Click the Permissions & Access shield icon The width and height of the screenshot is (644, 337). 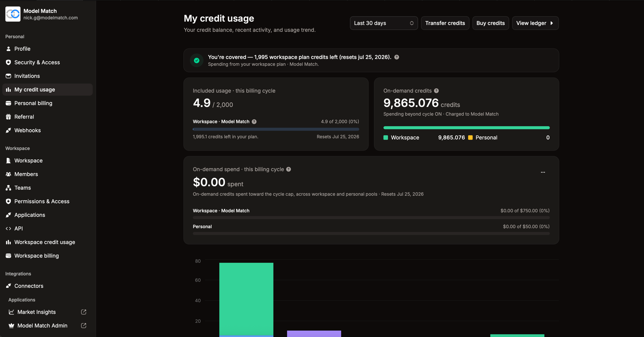pyautogui.click(x=8, y=201)
